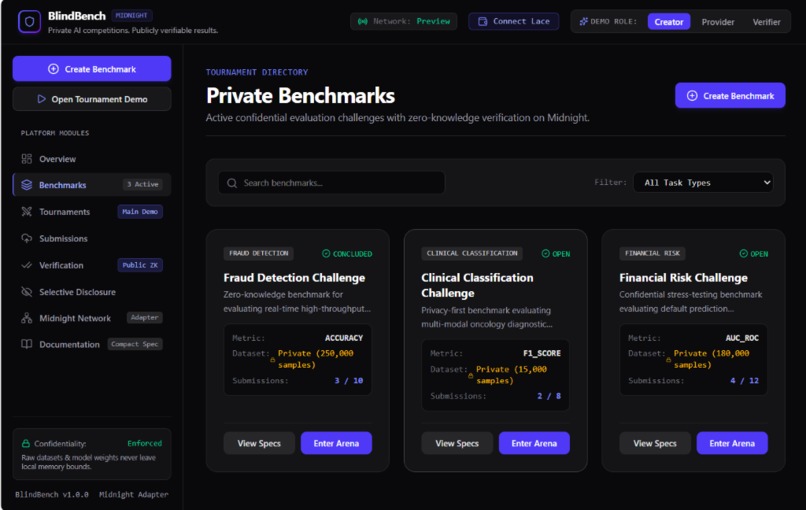Click the 'Compact Spec' badge on Documentation
806x510 pixels.
[135, 344]
